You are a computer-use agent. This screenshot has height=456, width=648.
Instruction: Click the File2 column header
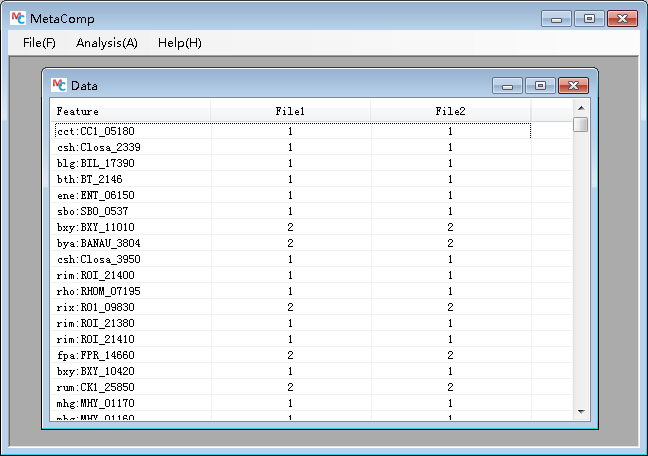click(x=450, y=111)
